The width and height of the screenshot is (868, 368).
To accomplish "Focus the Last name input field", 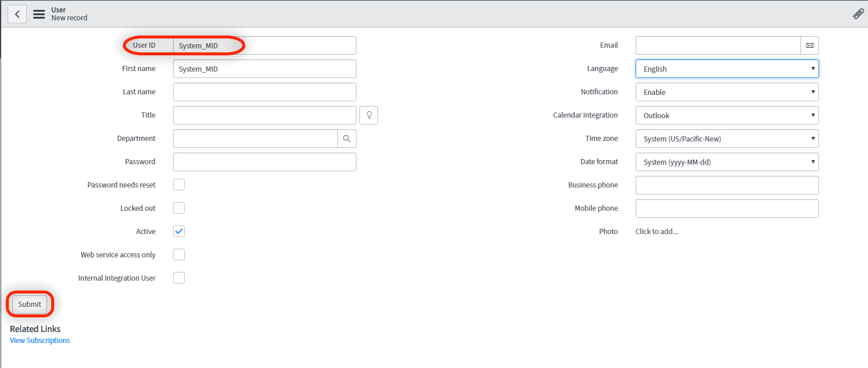I will coord(264,92).
